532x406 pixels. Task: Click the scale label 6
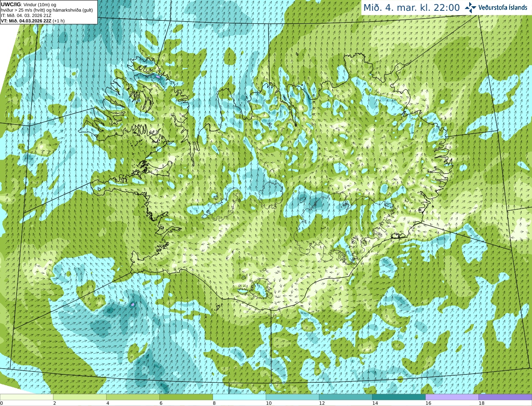161,403
